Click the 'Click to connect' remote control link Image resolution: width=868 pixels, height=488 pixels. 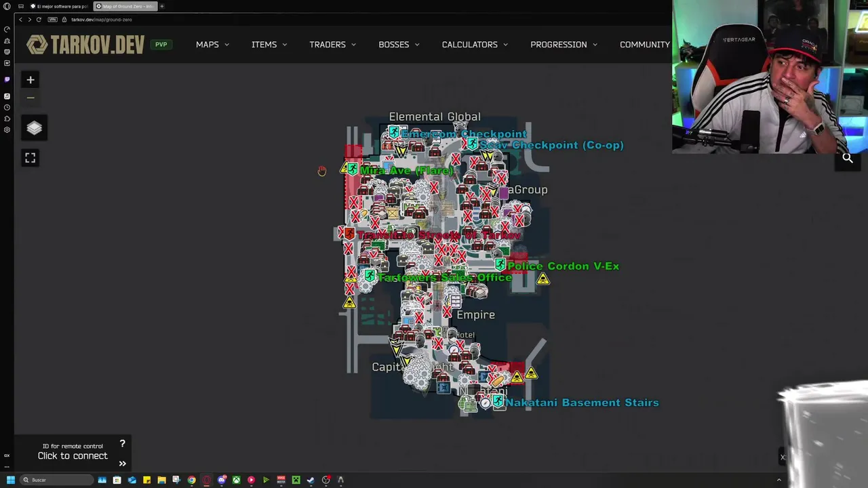click(x=73, y=455)
